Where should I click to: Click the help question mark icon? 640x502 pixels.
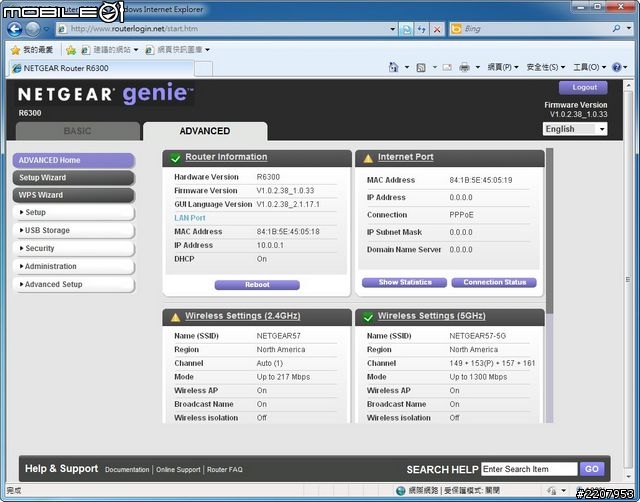tap(617, 67)
